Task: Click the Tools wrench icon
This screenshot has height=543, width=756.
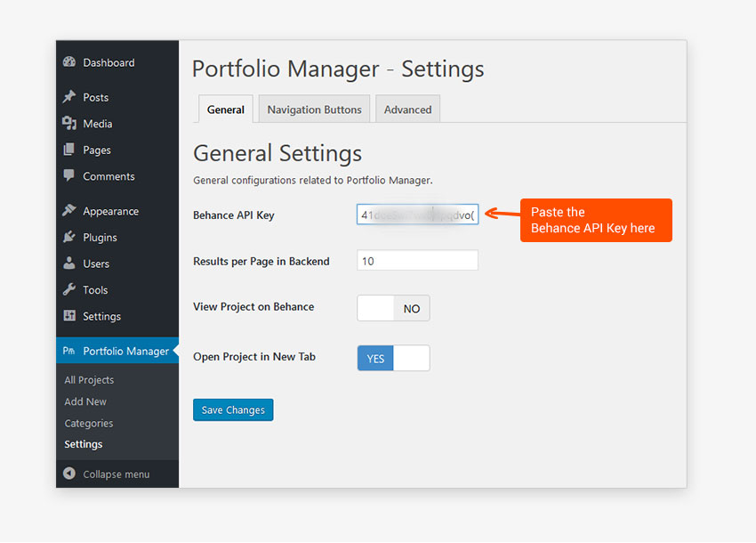Action: coord(69,290)
